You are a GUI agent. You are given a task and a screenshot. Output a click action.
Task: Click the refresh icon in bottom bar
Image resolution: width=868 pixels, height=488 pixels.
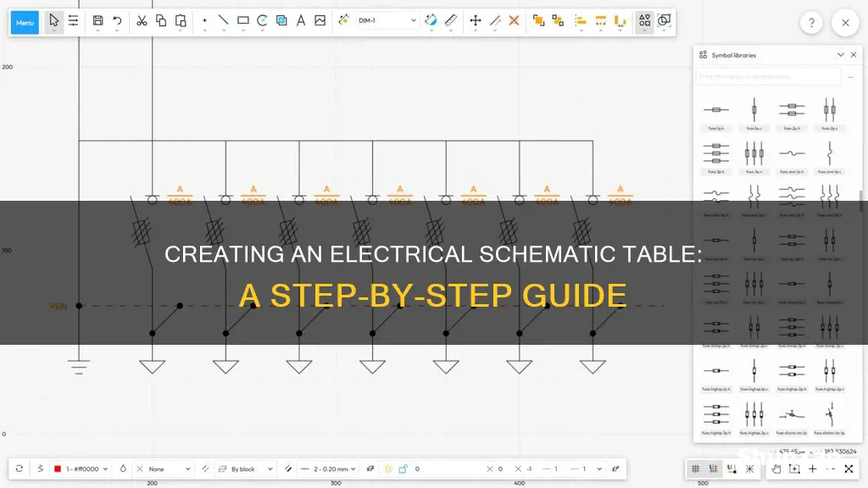tap(19, 469)
